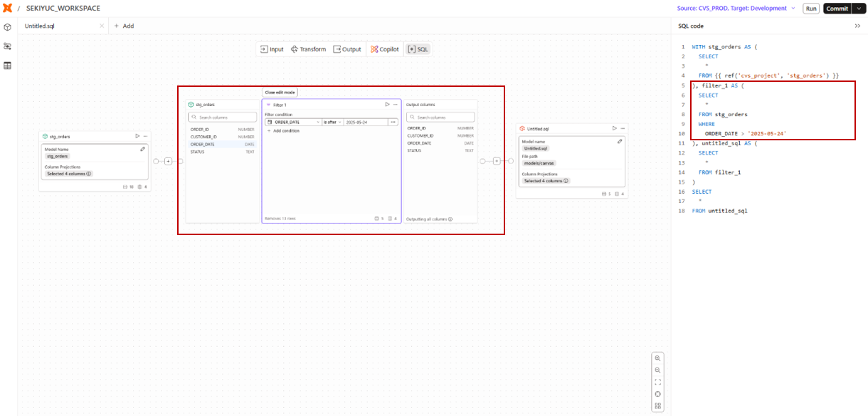Click the Run button
868x416 pixels.
(x=811, y=9)
